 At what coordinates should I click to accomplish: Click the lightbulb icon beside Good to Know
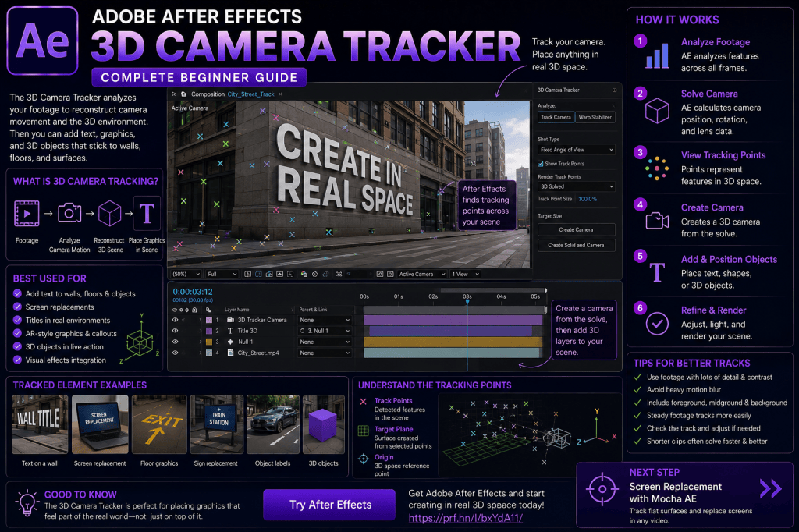pos(27,504)
